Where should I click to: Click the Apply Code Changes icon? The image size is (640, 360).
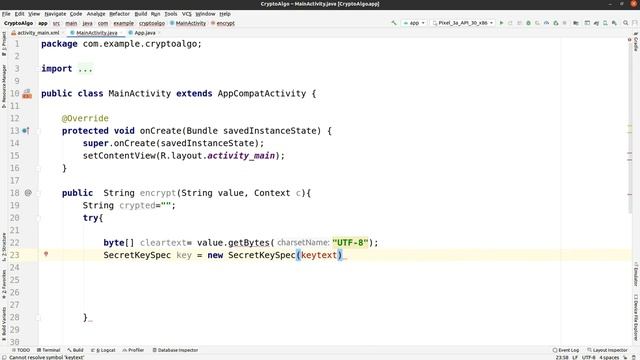pos(519,23)
